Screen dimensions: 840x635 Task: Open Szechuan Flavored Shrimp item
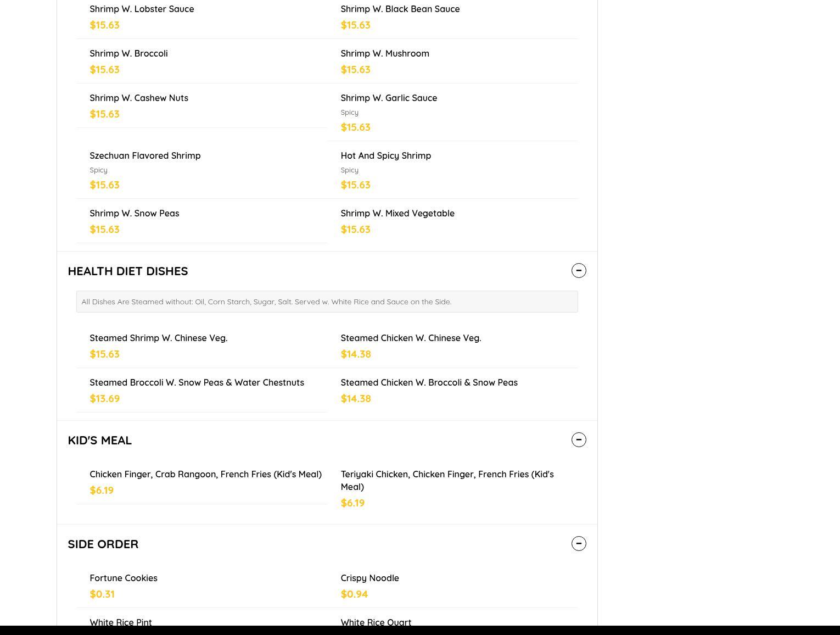145,156
